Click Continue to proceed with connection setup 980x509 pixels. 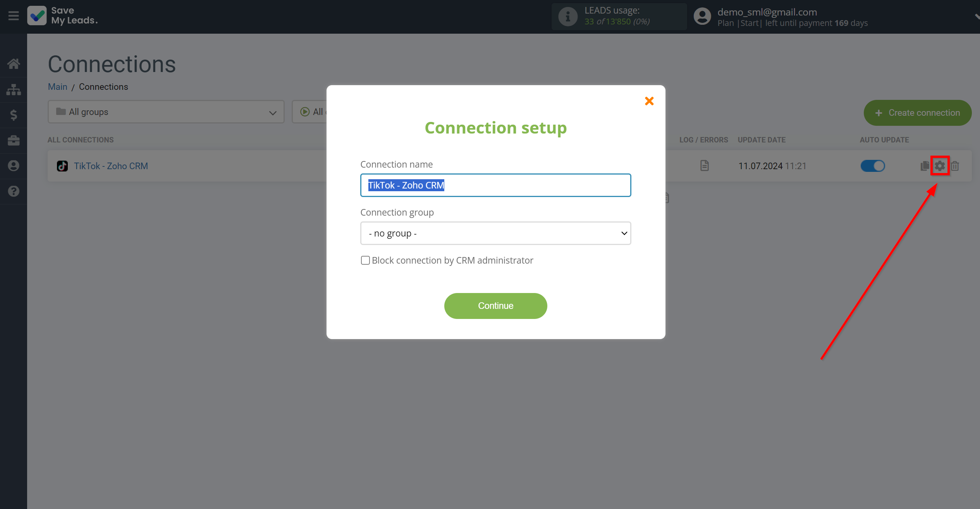(x=496, y=306)
